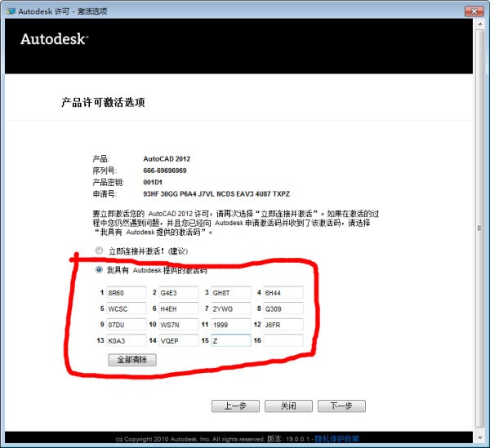Click activation field 11 containing 1999
Viewport: 490px width, 448px height.
click(x=230, y=325)
